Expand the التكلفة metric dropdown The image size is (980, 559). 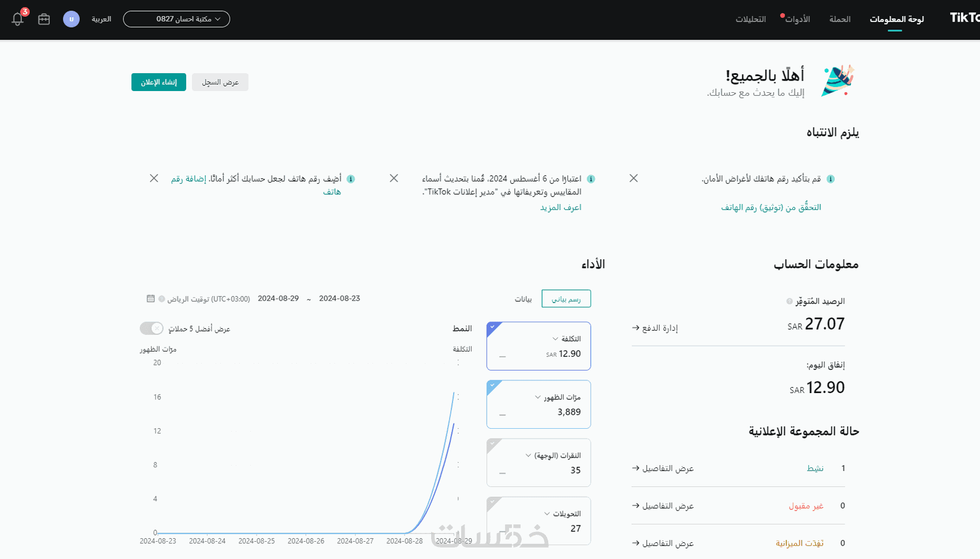click(555, 339)
